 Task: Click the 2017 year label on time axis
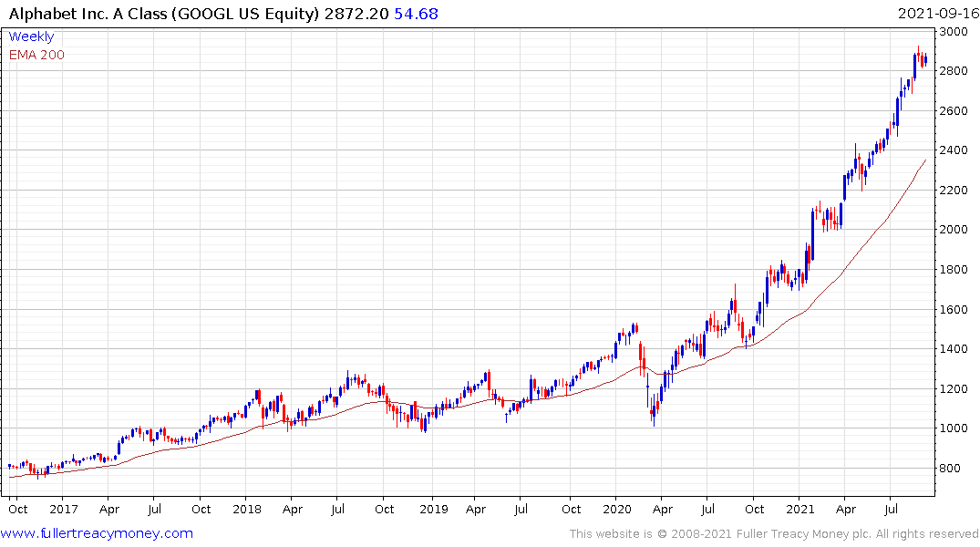pos(63,509)
